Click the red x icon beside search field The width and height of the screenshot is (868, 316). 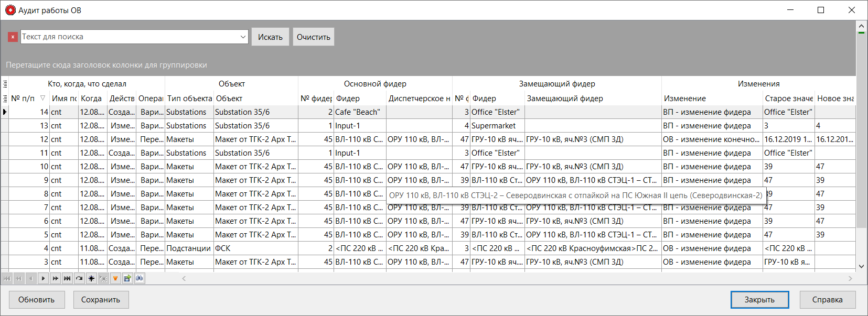13,37
